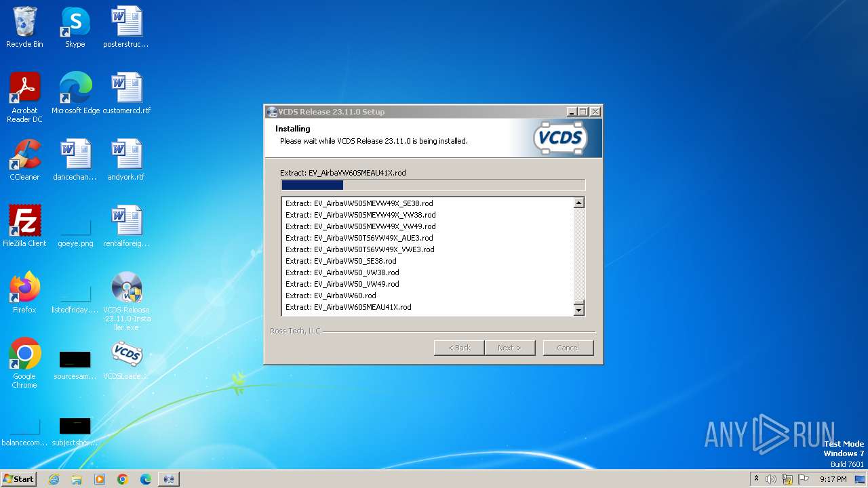868x488 pixels.
Task: Open rentalforeig... Word document icon
Action: [126, 226]
